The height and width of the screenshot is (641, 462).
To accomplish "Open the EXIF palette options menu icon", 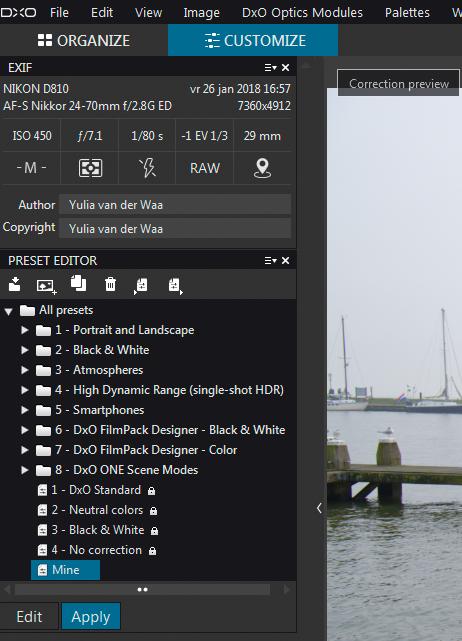I will click(270, 67).
